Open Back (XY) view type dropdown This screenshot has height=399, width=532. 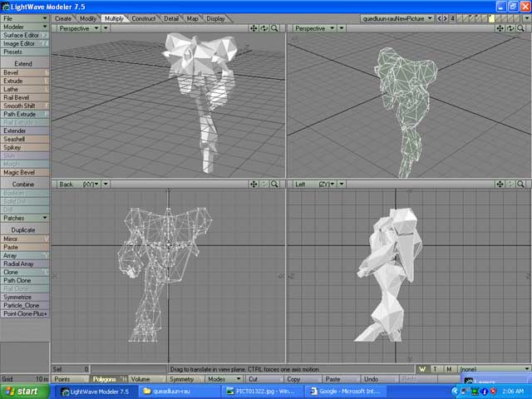pos(79,184)
